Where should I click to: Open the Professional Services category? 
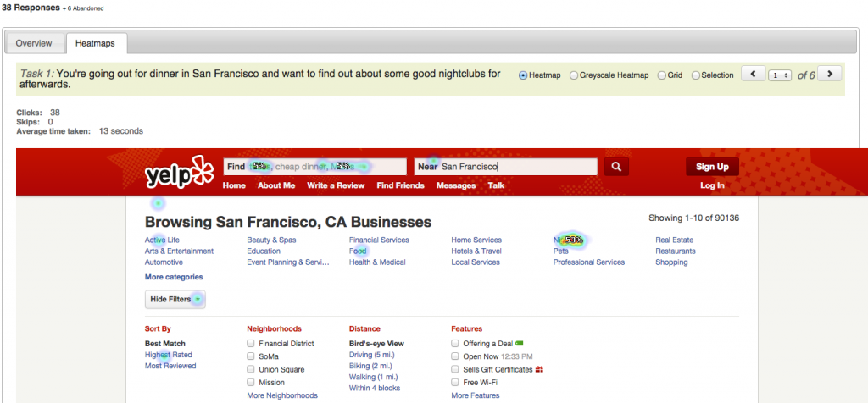[x=589, y=262]
